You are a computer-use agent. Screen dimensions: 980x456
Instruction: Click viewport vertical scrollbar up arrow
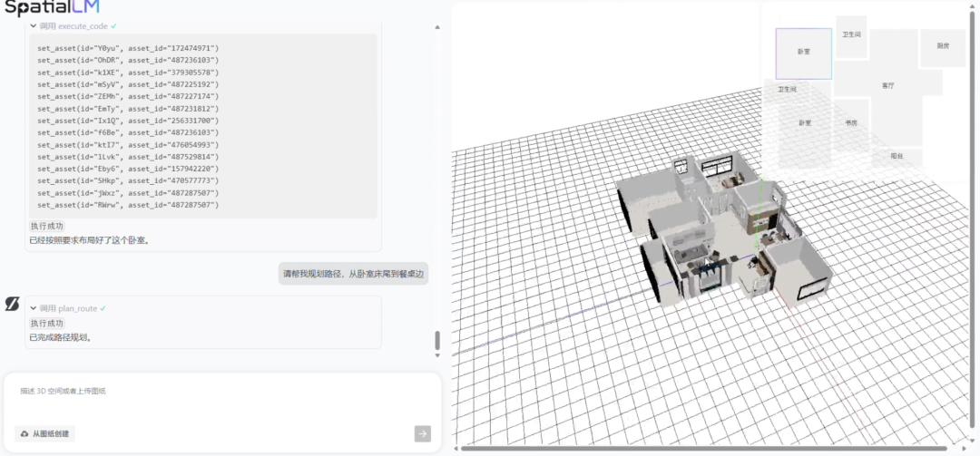point(975,7)
